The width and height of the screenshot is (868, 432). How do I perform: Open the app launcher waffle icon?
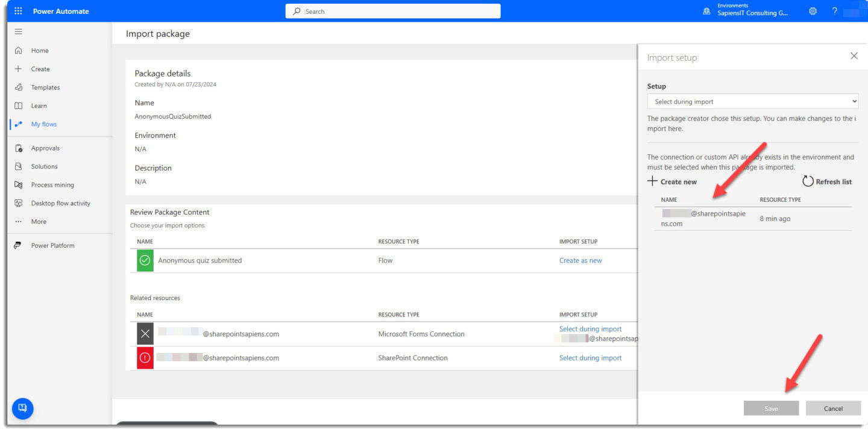[18, 11]
